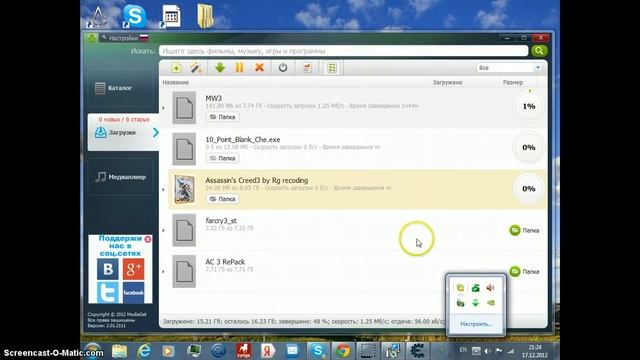Sort by the Название column header

pyautogui.click(x=176, y=82)
